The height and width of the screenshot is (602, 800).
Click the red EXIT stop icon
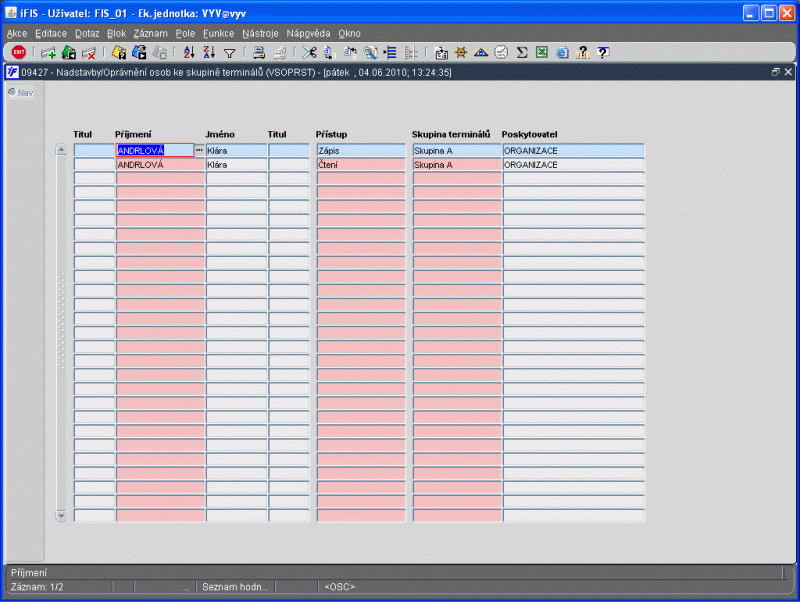pyautogui.click(x=19, y=52)
